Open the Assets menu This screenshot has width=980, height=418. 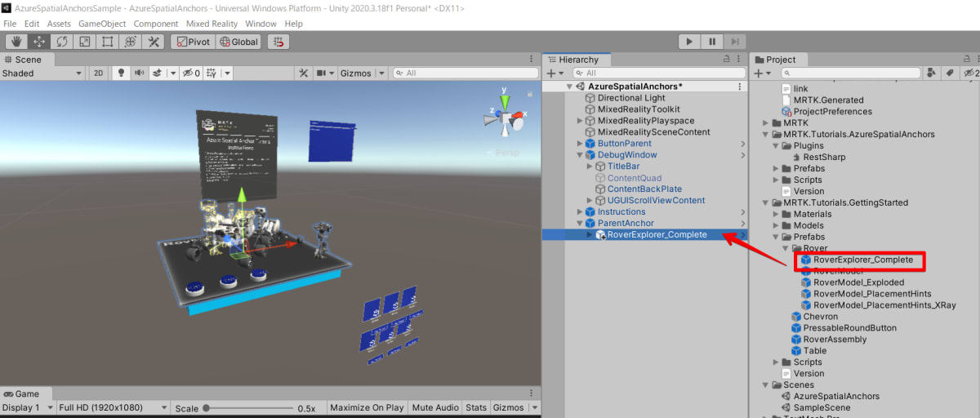[59, 24]
